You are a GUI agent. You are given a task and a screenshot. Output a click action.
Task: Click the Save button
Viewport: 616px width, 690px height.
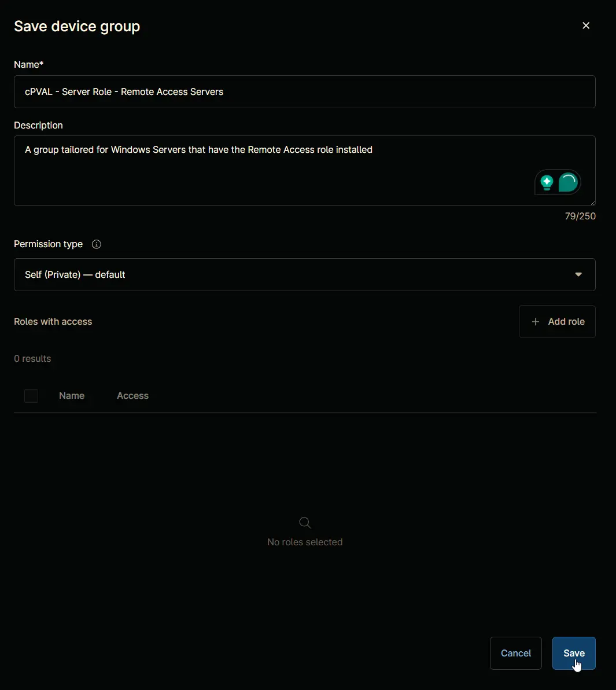[x=574, y=653]
